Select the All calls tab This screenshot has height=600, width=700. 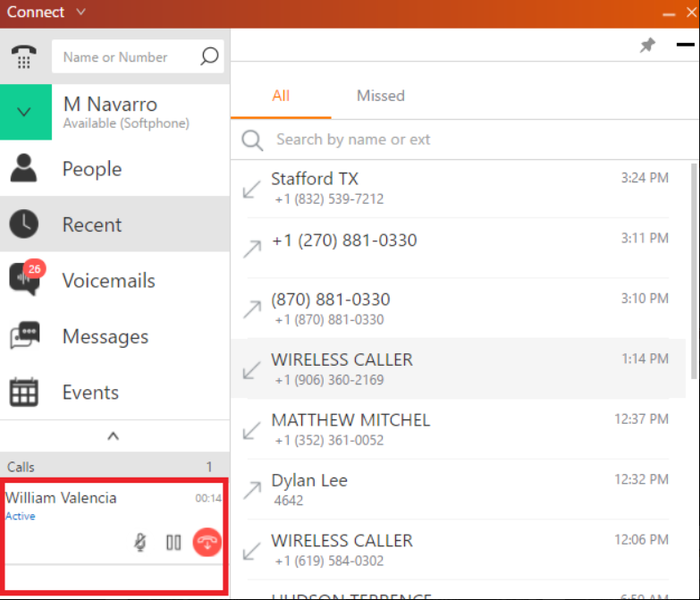point(281,96)
